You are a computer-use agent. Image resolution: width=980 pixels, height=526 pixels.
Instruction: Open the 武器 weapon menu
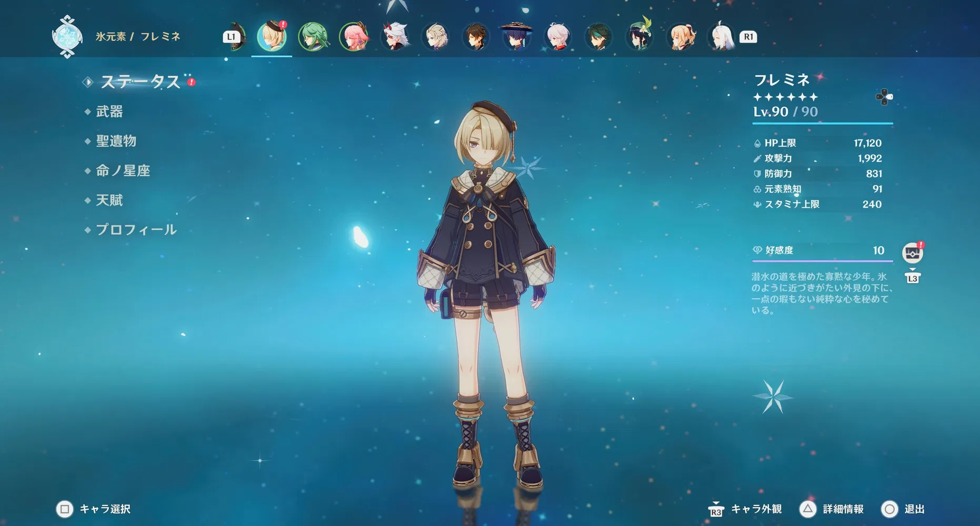click(x=109, y=112)
